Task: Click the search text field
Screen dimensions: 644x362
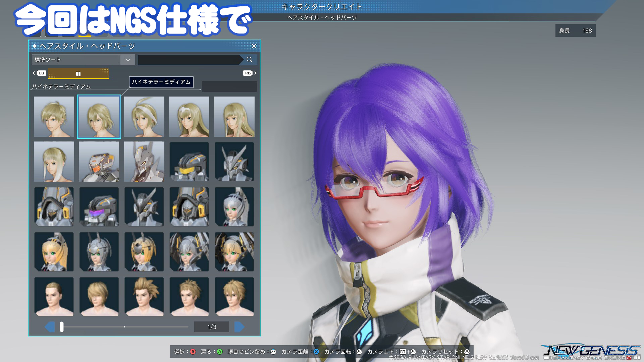Action: [x=191, y=60]
